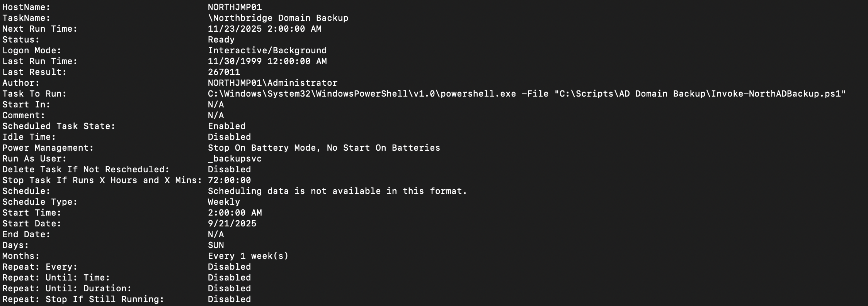Click the Run As User value _backupsvc

point(235,159)
